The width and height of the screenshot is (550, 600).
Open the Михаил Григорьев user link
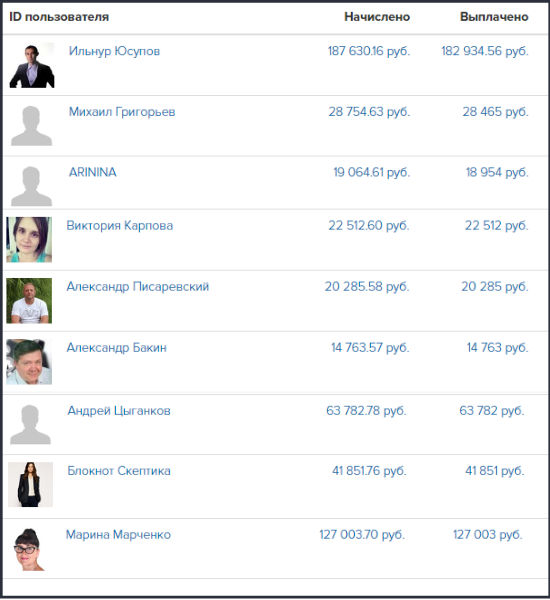122,112
